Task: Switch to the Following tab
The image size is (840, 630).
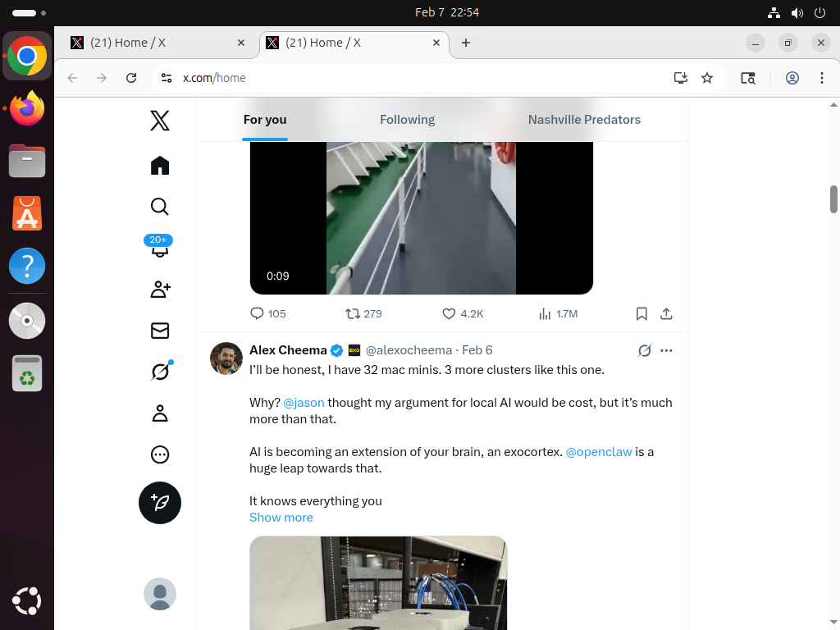Action: click(407, 120)
